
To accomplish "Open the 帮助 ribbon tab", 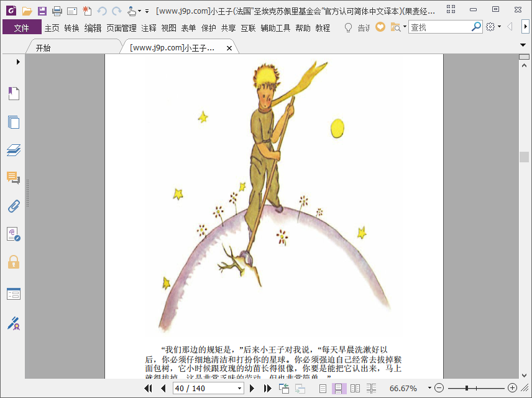I will click(x=303, y=28).
